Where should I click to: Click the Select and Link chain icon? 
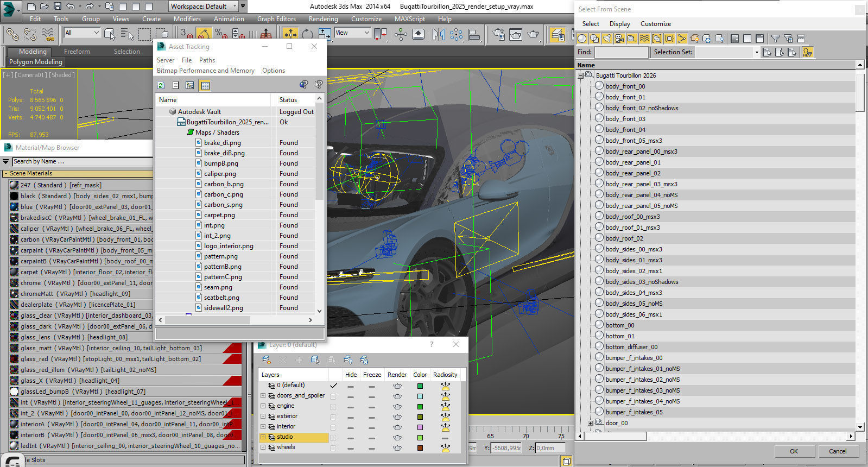point(12,34)
